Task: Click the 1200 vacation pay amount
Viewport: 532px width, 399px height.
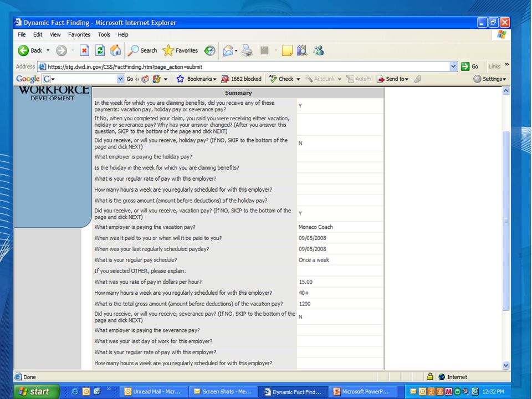Action: [x=305, y=304]
